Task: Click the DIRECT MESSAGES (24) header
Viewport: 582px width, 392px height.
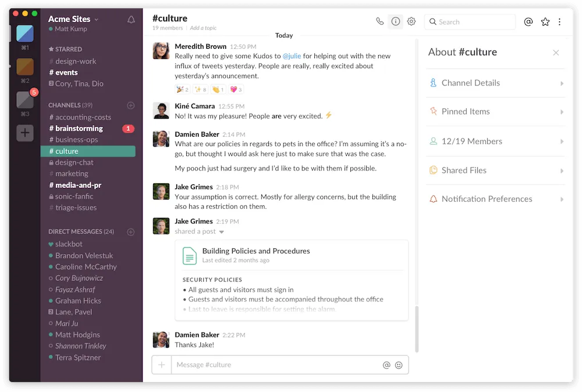Action: click(81, 231)
